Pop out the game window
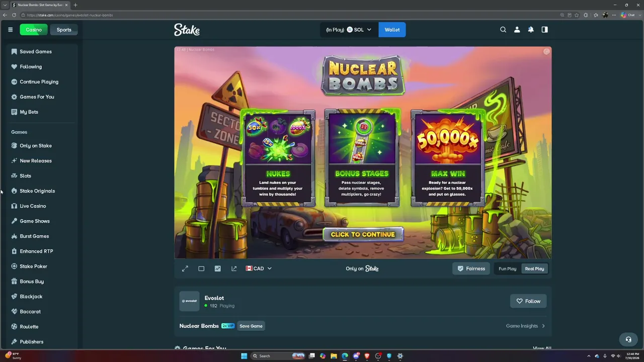The image size is (644, 362). [x=234, y=268]
